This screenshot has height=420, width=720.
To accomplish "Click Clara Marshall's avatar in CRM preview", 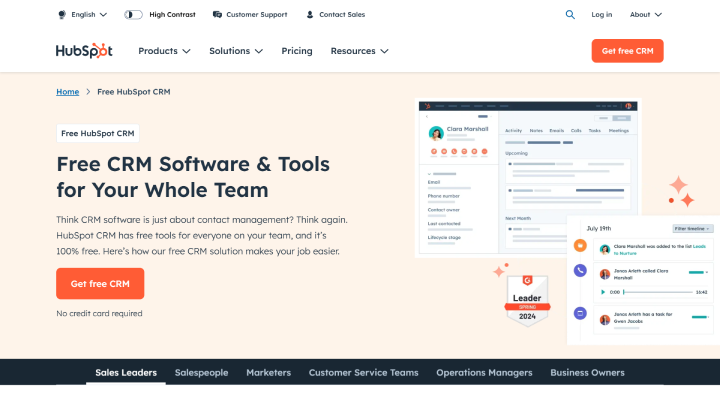I will [436, 133].
